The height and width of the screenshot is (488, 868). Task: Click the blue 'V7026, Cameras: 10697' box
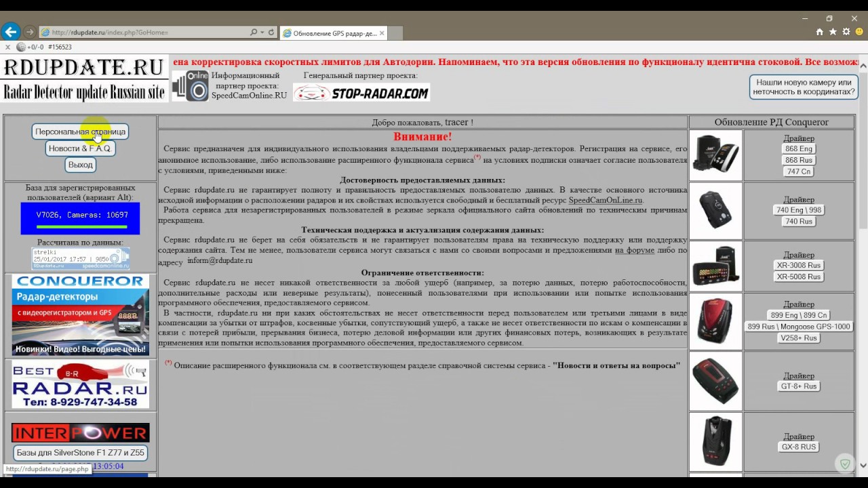pos(80,218)
